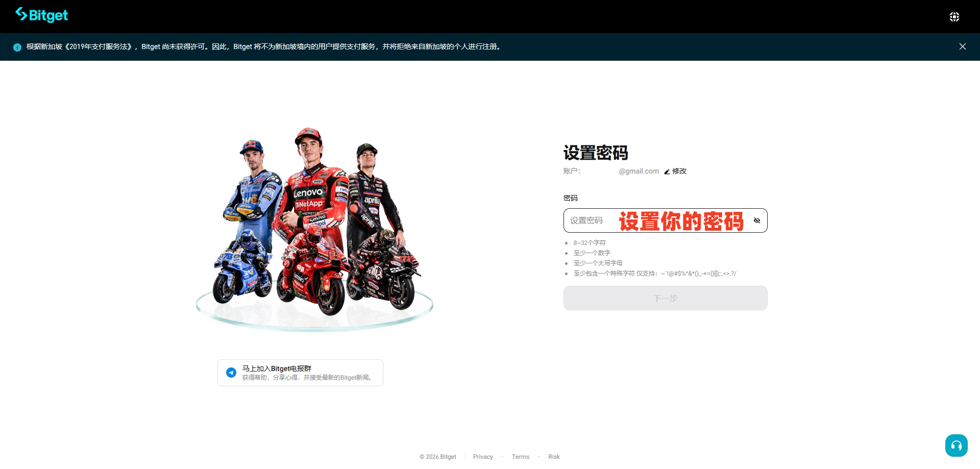
Task: Click the 设置密码 heading
Action: [x=596, y=153]
